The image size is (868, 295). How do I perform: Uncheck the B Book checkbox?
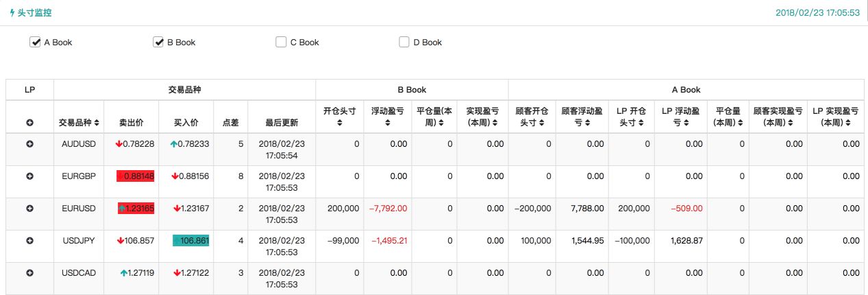point(158,43)
